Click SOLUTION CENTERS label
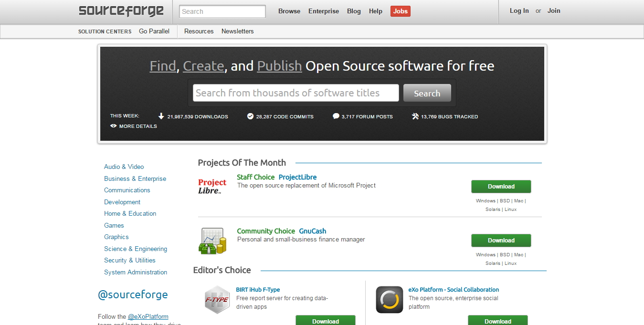 tap(105, 32)
